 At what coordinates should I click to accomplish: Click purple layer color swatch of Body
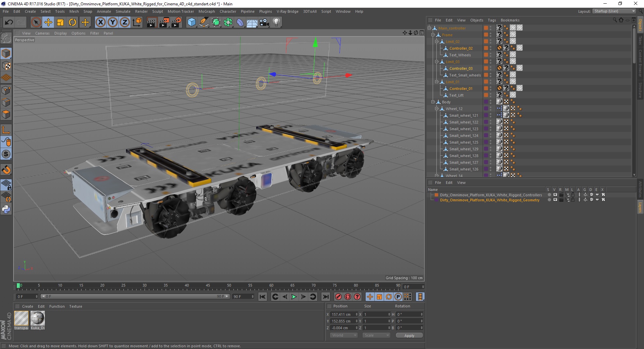(486, 102)
